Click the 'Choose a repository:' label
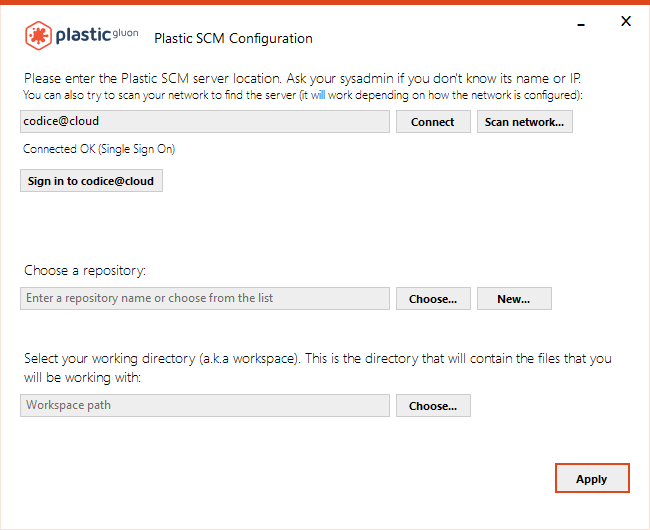The height and width of the screenshot is (530, 650). tap(85, 271)
